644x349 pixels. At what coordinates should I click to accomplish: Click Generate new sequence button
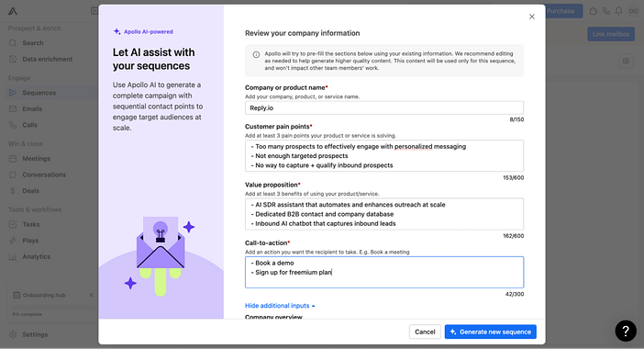[x=491, y=332]
